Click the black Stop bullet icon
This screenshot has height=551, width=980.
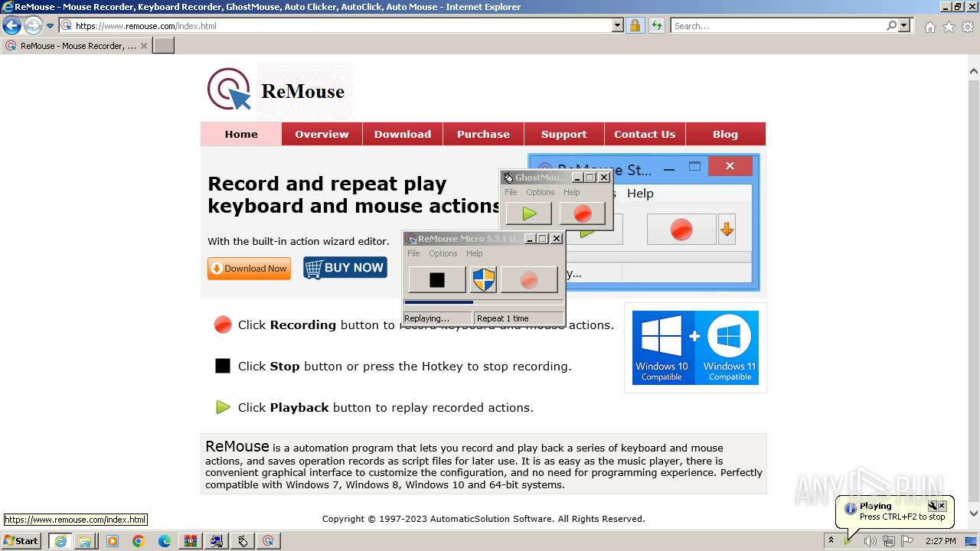[223, 366]
